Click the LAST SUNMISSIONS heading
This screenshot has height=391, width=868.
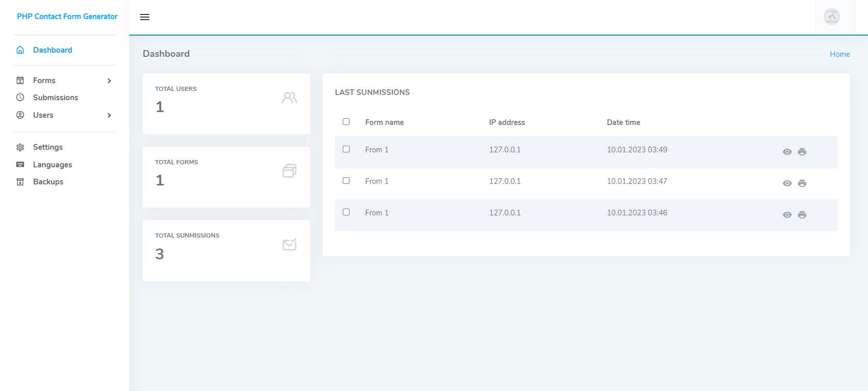372,92
